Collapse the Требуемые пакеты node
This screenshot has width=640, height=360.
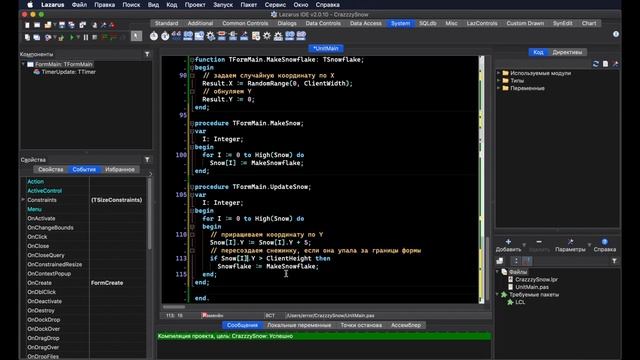click(x=498, y=294)
